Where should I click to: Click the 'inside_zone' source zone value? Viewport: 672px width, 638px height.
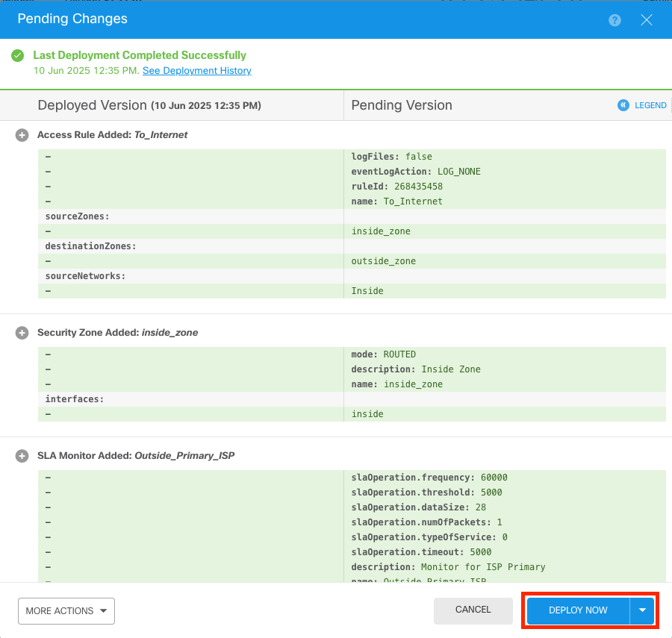[x=381, y=231]
